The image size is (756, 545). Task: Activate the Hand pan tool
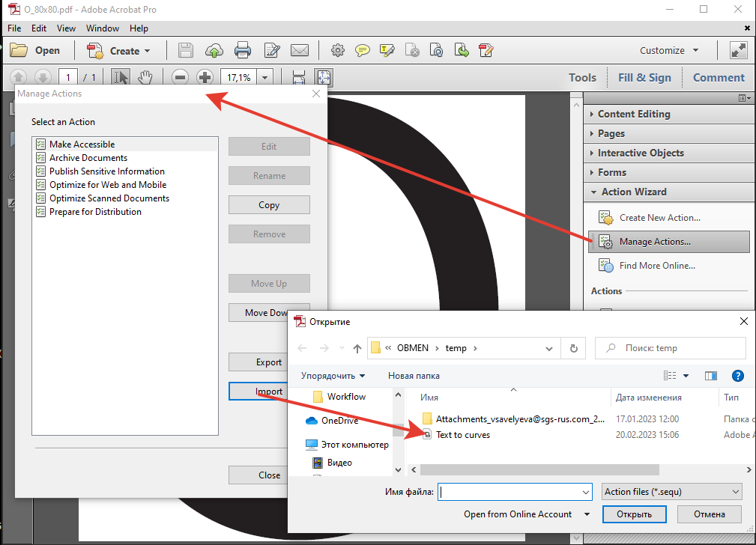(x=145, y=77)
